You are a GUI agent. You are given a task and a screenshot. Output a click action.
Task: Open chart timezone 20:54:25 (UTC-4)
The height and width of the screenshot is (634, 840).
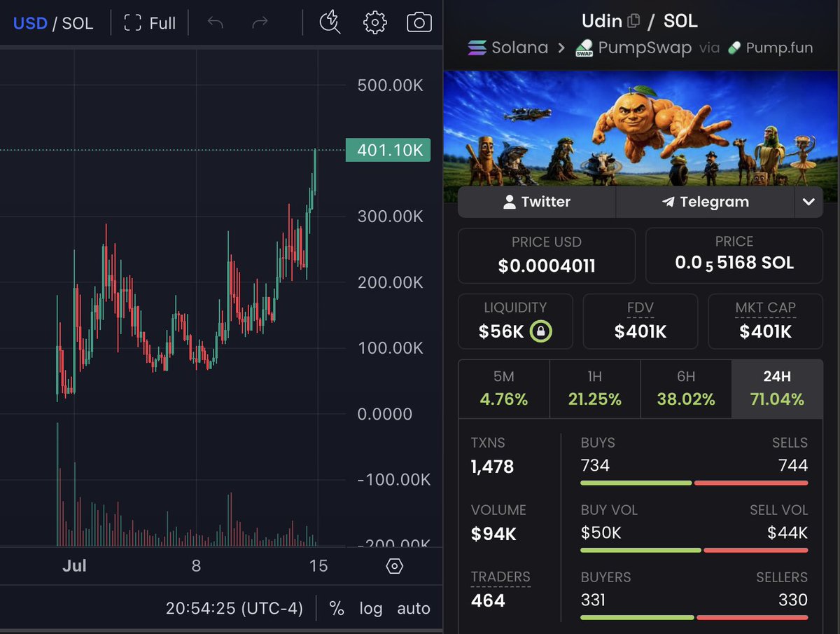click(234, 608)
